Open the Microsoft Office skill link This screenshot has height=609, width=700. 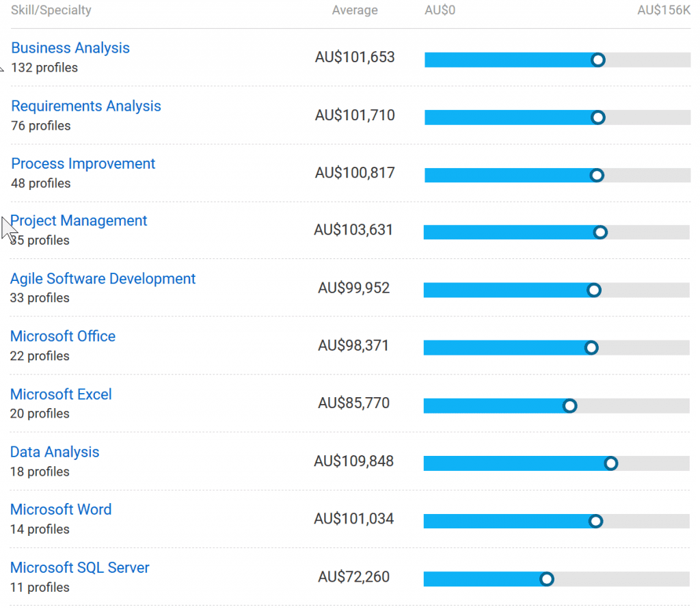click(63, 336)
